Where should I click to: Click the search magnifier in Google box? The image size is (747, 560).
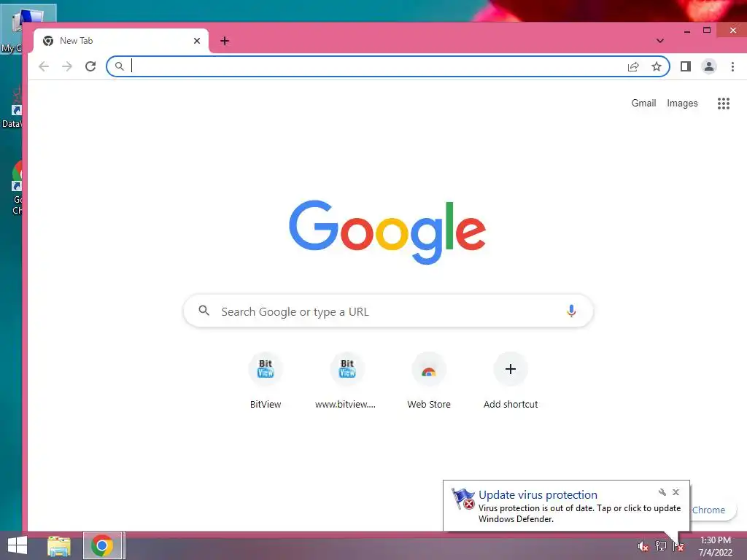click(204, 311)
